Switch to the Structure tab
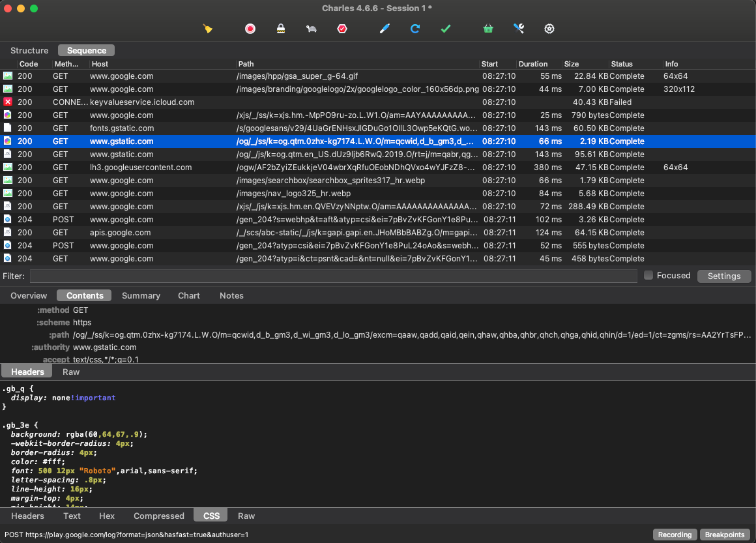Viewport: 756px width, 543px height. point(29,50)
